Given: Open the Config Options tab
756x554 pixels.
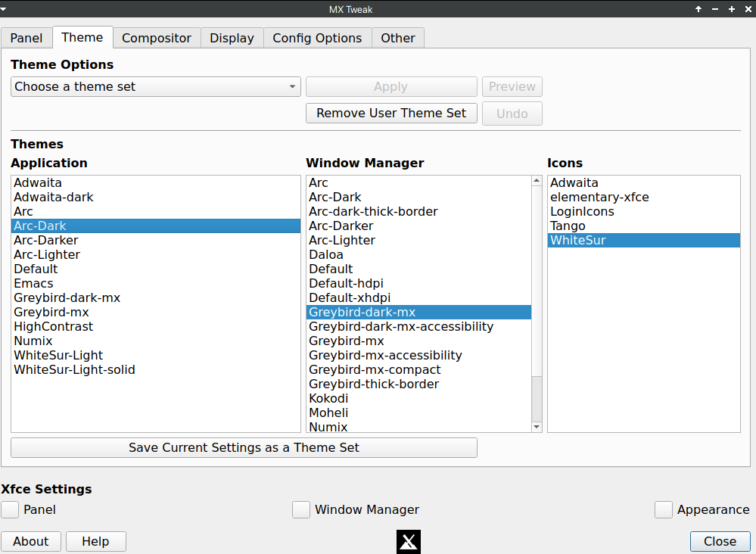Looking at the screenshot, I should pos(317,38).
